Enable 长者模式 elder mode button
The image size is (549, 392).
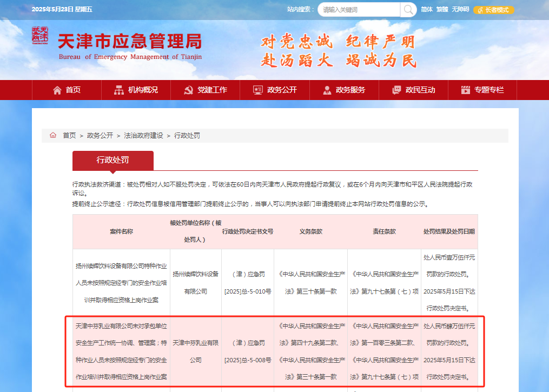coord(494,10)
